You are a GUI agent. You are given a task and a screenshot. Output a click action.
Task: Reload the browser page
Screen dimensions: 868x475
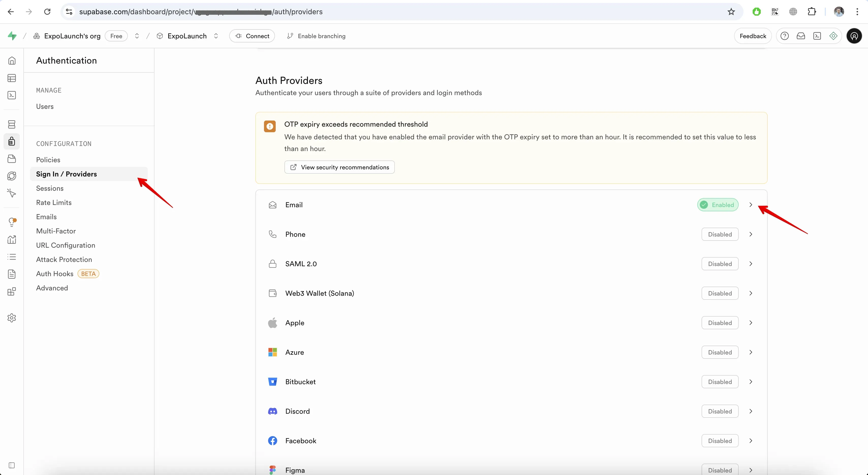47,12
